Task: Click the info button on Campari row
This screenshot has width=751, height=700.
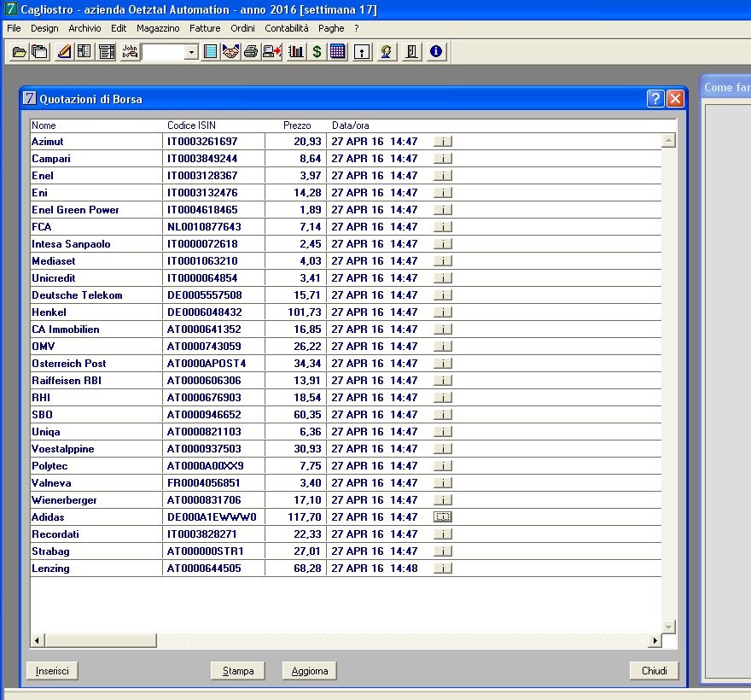Action: click(443, 159)
